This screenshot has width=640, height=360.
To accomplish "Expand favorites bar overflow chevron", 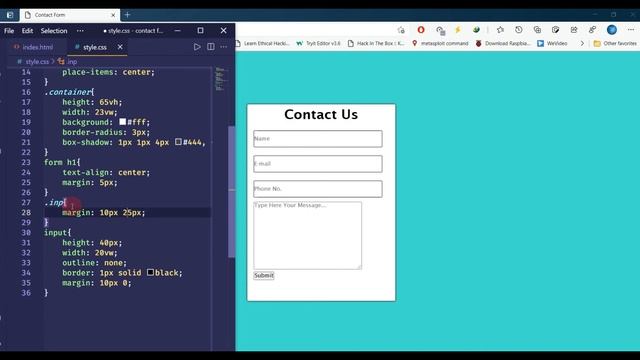I will [x=582, y=43].
